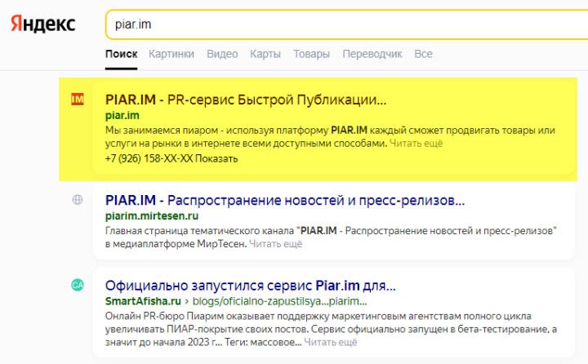Open PIAR.IM Распространение новостей result title
This screenshot has height=364, width=588.
coord(285,200)
